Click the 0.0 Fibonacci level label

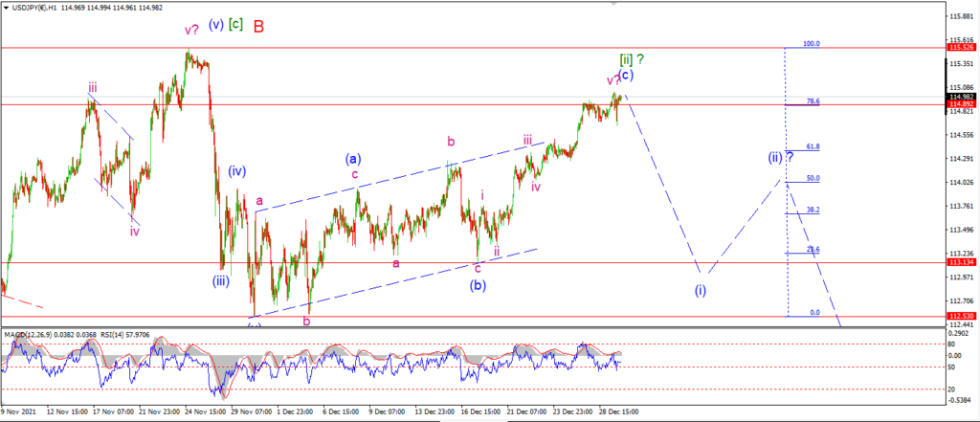(x=815, y=313)
